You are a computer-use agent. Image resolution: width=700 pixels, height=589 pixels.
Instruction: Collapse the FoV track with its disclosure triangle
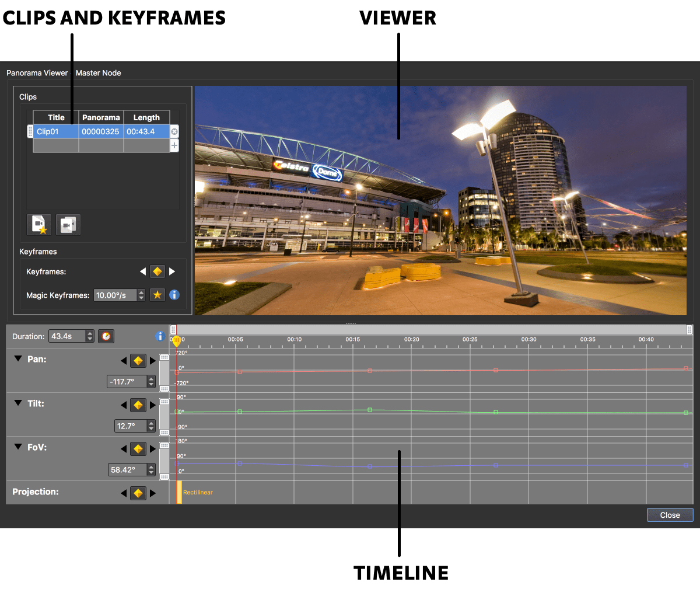pos(17,447)
